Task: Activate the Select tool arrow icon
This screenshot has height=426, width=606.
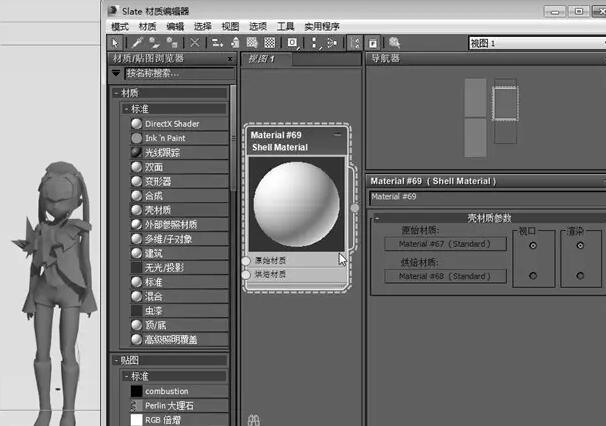Action: [x=115, y=43]
